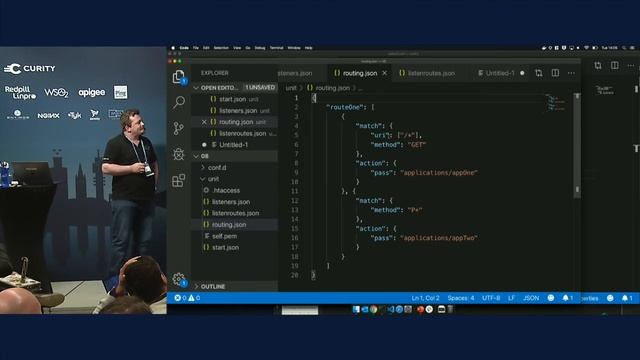
Task: Open the Help menu
Action: (x=309, y=48)
